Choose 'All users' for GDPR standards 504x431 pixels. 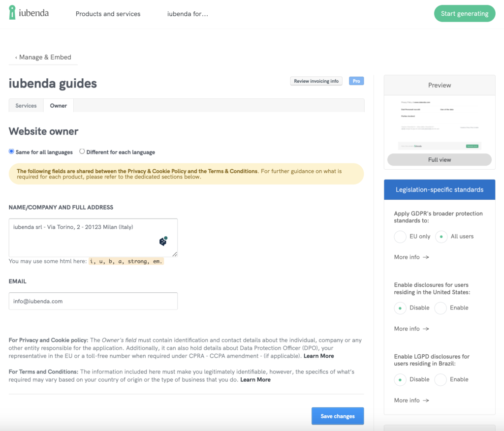[441, 237]
